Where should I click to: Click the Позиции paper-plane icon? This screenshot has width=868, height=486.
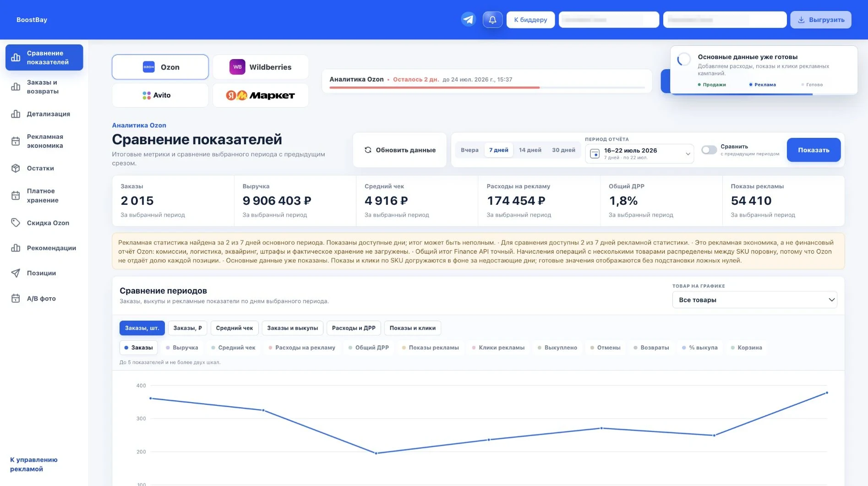coord(16,273)
